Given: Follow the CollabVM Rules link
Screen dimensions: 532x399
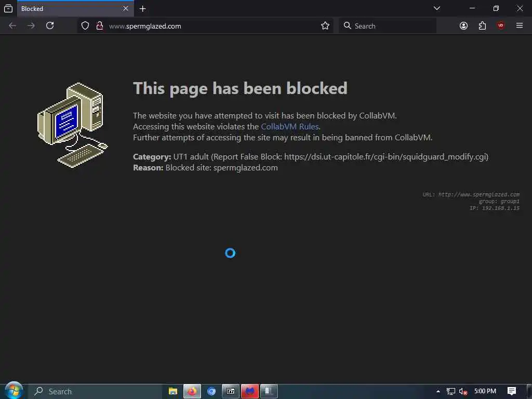Looking at the screenshot, I should (x=290, y=127).
